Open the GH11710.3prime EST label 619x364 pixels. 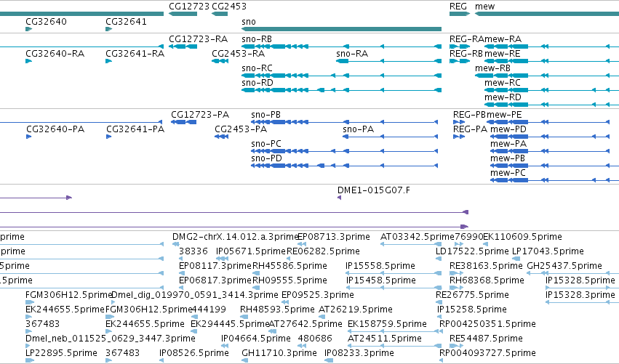279,353
